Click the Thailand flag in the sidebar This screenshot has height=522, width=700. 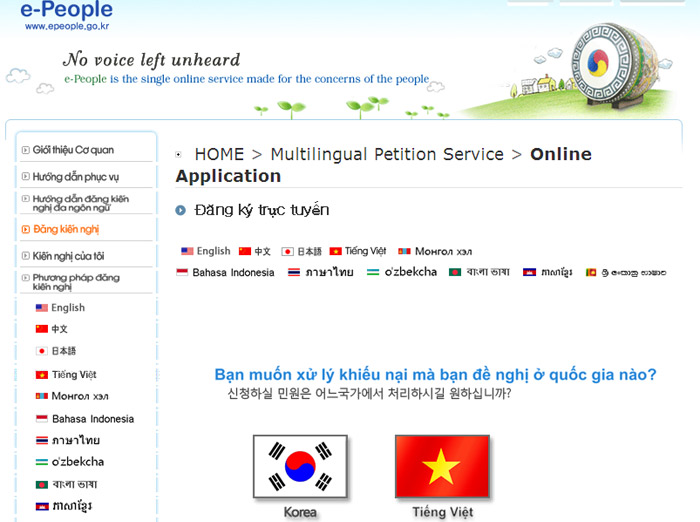[42, 440]
